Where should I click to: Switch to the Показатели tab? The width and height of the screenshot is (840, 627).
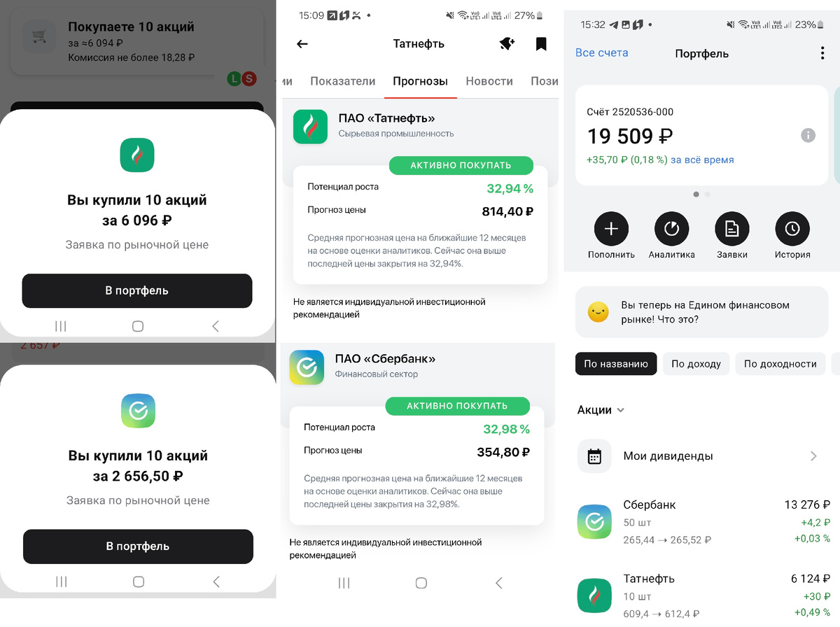tap(343, 81)
